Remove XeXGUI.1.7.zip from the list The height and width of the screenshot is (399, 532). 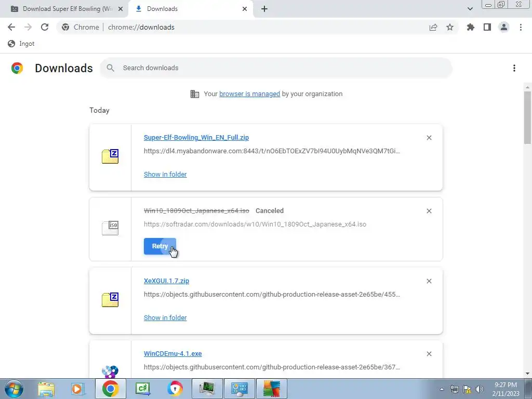(x=429, y=281)
